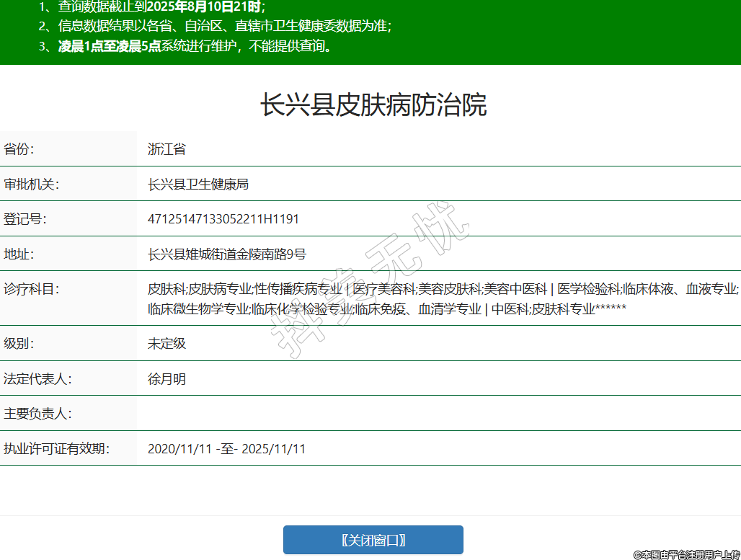Click the address 长兴县雉城街道金陵南路9号
The height and width of the screenshot is (560, 741).
tap(226, 254)
